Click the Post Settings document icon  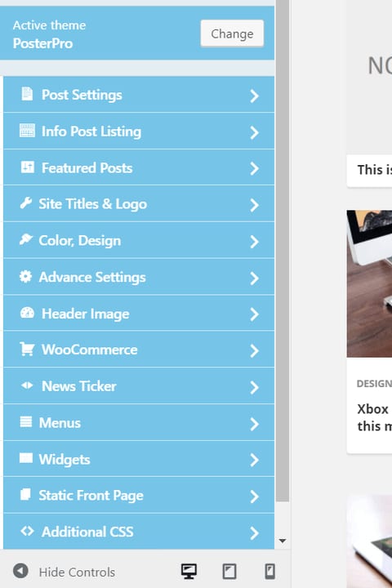tap(27, 94)
